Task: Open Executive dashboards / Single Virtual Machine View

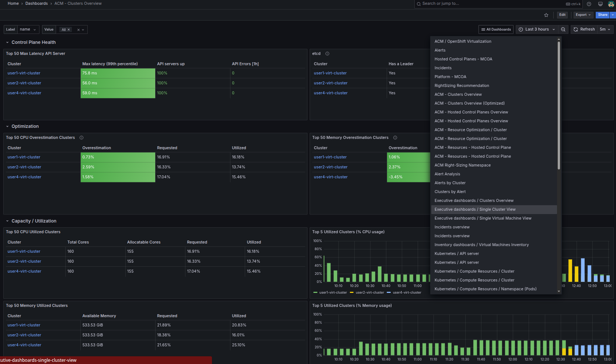Action: click(x=494, y=218)
